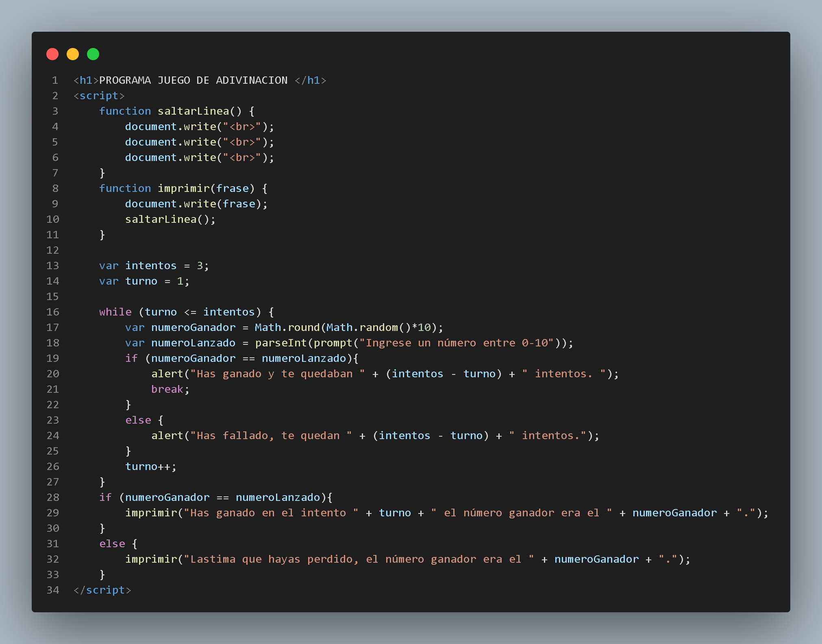Click document.write on line 6
822x644 pixels.
pos(170,157)
